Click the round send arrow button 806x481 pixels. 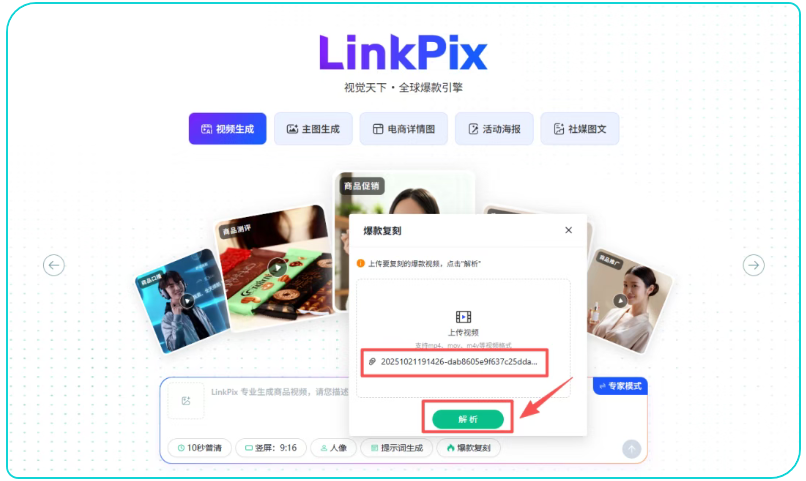(x=631, y=449)
